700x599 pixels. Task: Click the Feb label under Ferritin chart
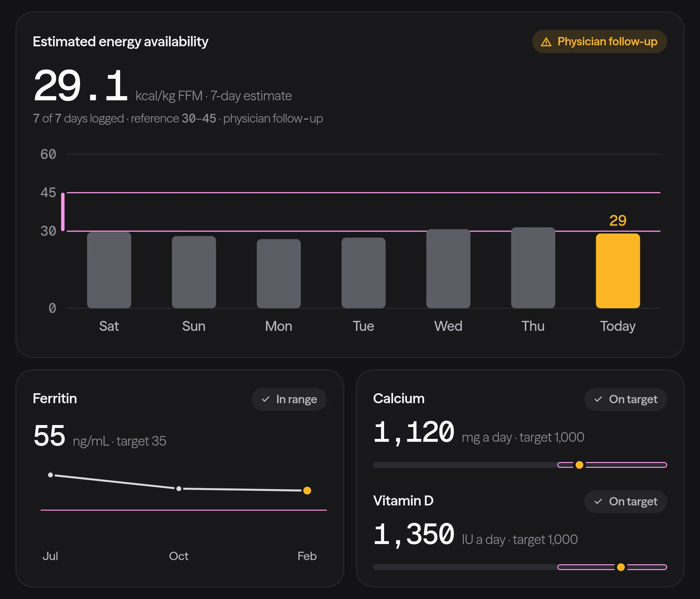(x=307, y=556)
